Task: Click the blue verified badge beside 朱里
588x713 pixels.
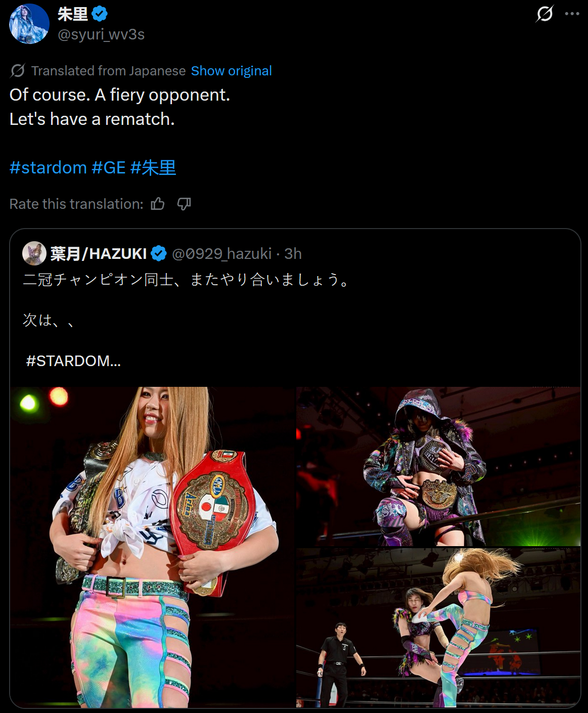Action: (x=100, y=14)
